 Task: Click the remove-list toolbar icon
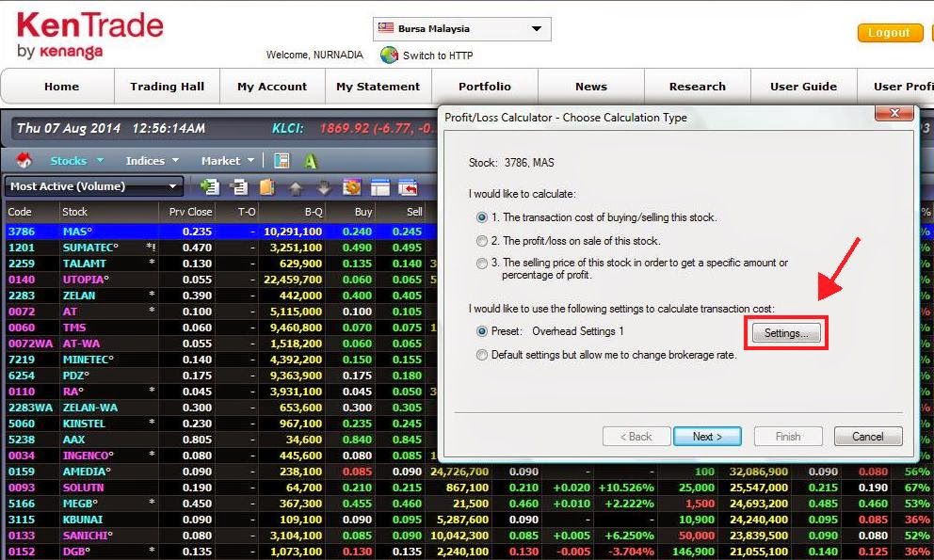point(238,186)
